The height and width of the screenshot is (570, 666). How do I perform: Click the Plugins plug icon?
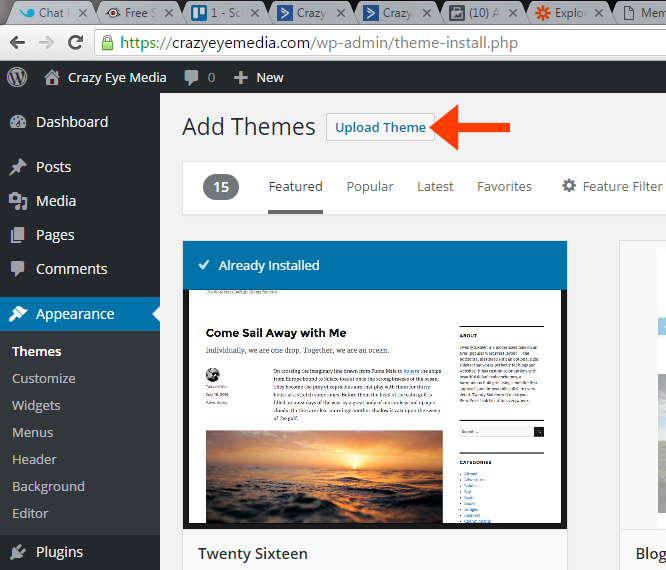coord(18,552)
